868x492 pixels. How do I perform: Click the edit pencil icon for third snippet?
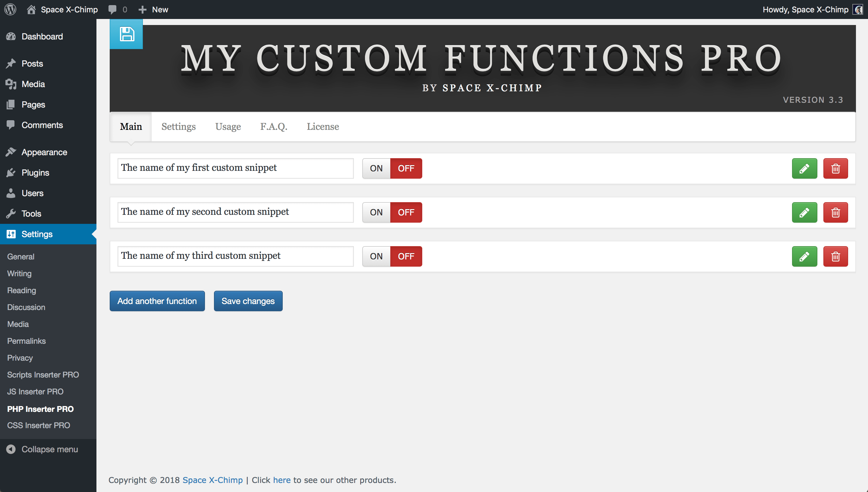click(x=805, y=256)
